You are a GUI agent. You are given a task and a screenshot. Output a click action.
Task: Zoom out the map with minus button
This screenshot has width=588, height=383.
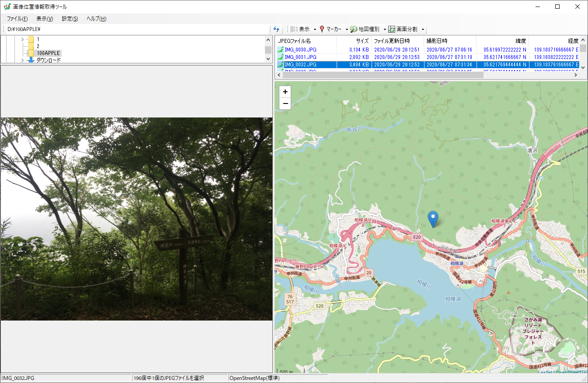[x=285, y=104]
